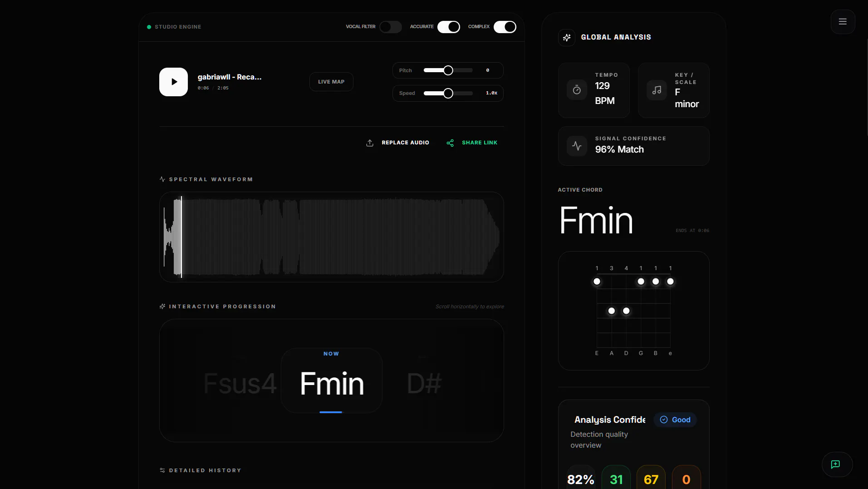Click the track title gabriawll - Reca...
The image size is (868, 489).
pyautogui.click(x=230, y=77)
